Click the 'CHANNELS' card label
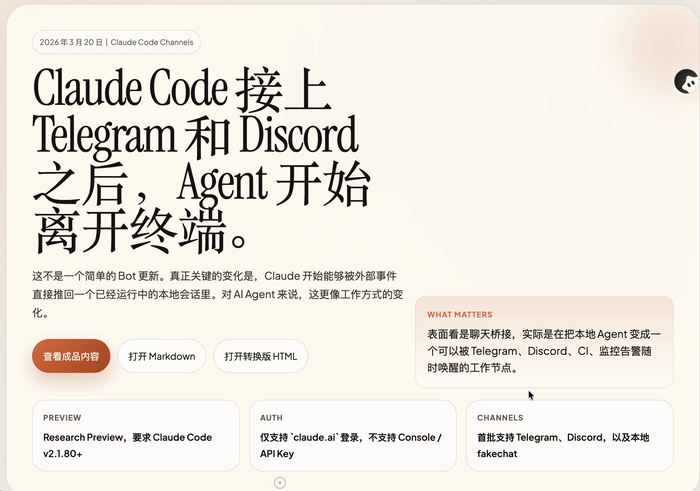The width and height of the screenshot is (700, 491). pyautogui.click(x=500, y=418)
